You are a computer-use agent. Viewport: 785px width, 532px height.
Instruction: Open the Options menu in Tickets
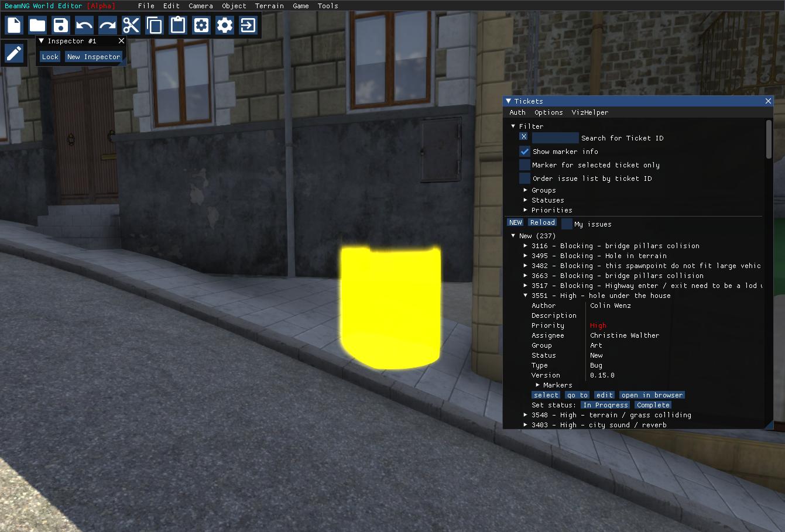549,112
